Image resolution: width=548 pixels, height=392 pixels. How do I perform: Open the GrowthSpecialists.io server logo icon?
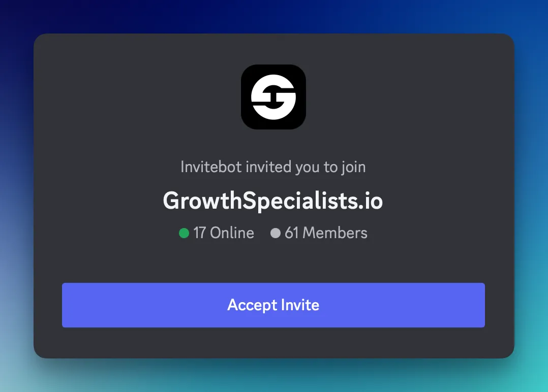point(273,97)
